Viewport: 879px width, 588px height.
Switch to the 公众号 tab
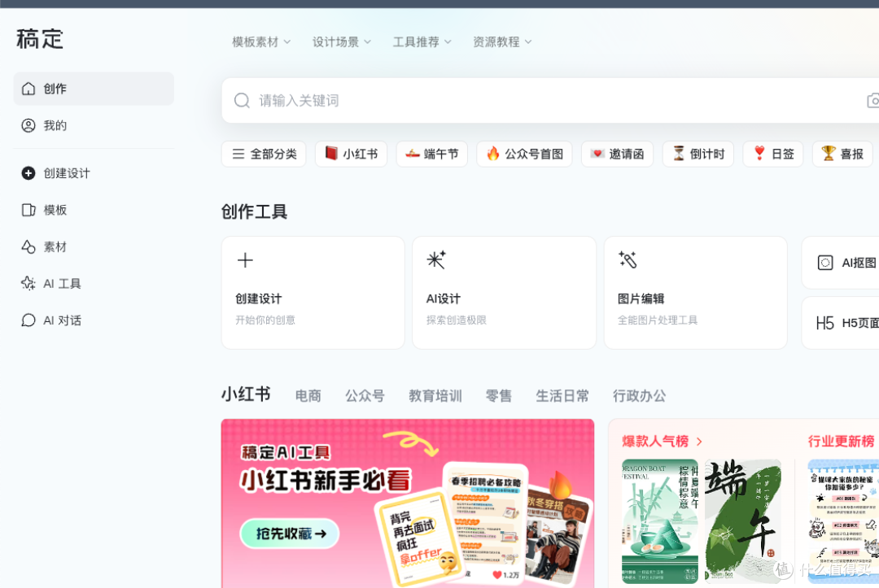(365, 396)
